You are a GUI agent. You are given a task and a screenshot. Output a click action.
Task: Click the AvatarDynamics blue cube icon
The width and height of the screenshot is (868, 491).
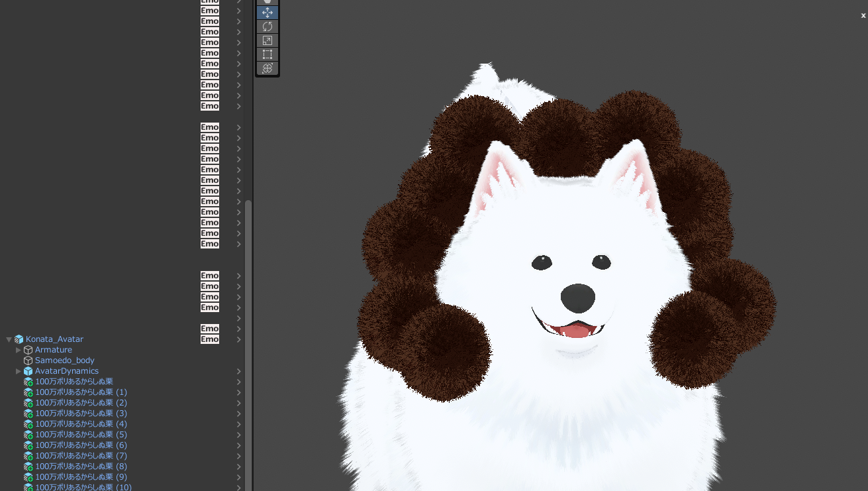tap(28, 371)
